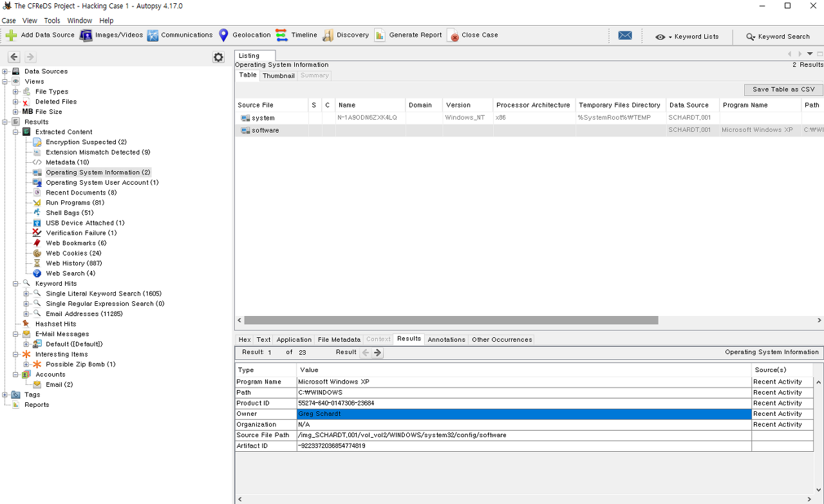Viewport: 824px width, 504px height.
Task: Open the Tools menu
Action: (52, 21)
